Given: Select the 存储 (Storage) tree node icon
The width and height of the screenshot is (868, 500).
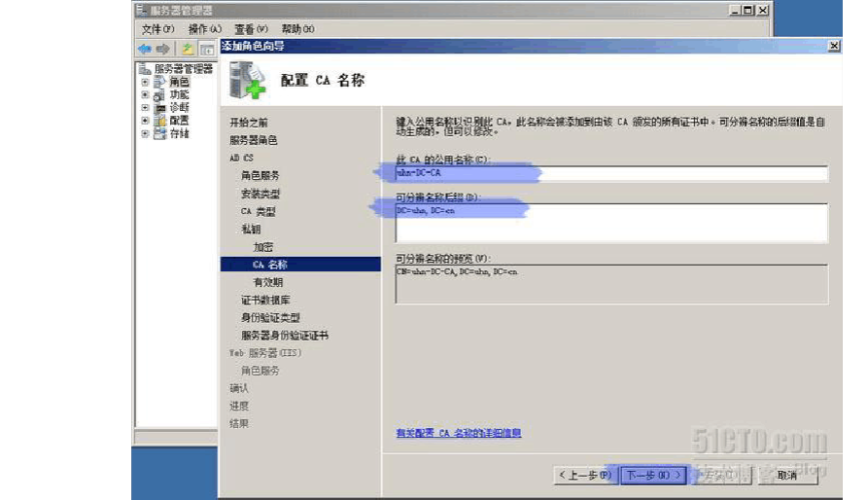Looking at the screenshot, I should [159, 133].
